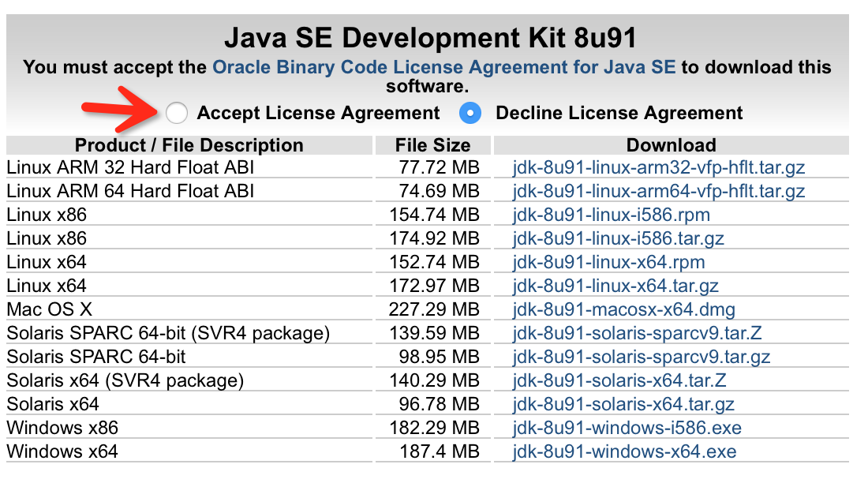The image size is (868, 483).
Task: Open the Oracle Binary Code License Agreement link
Action: 444,67
